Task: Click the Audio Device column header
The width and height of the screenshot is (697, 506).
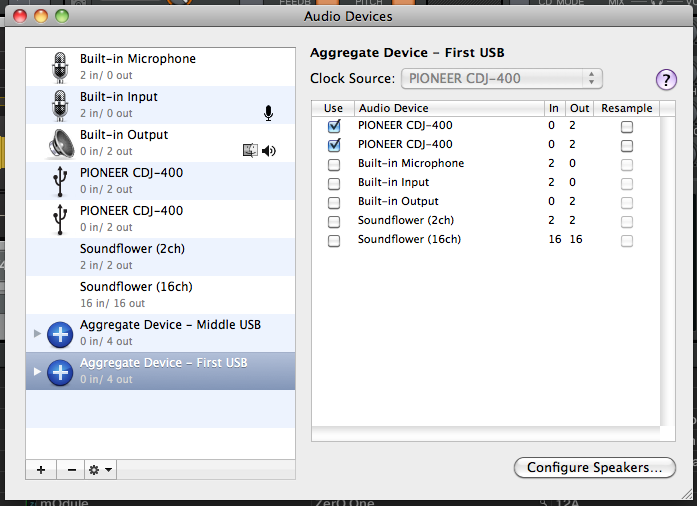Action: point(446,108)
